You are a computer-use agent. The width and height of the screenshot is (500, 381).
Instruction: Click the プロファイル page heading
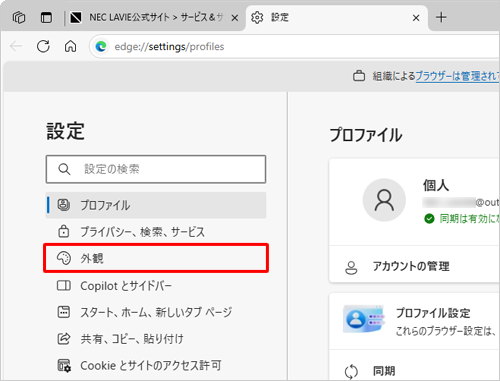(x=366, y=135)
